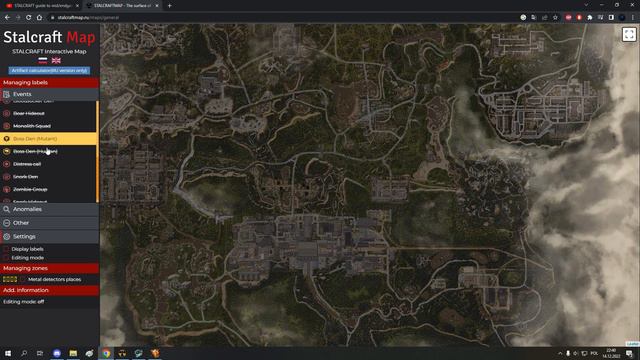Open Windows taskbar search
This screenshot has width=640, height=360.
[x=24, y=353]
